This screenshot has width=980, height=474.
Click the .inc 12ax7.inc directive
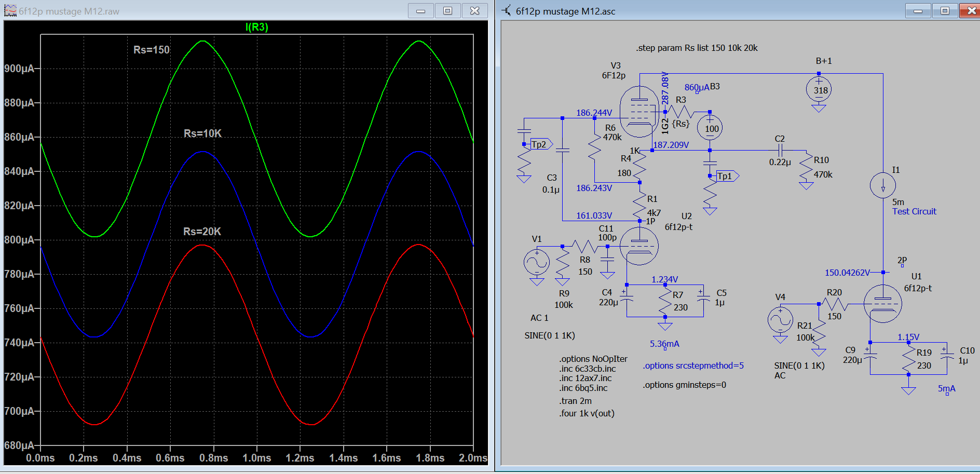(586, 378)
